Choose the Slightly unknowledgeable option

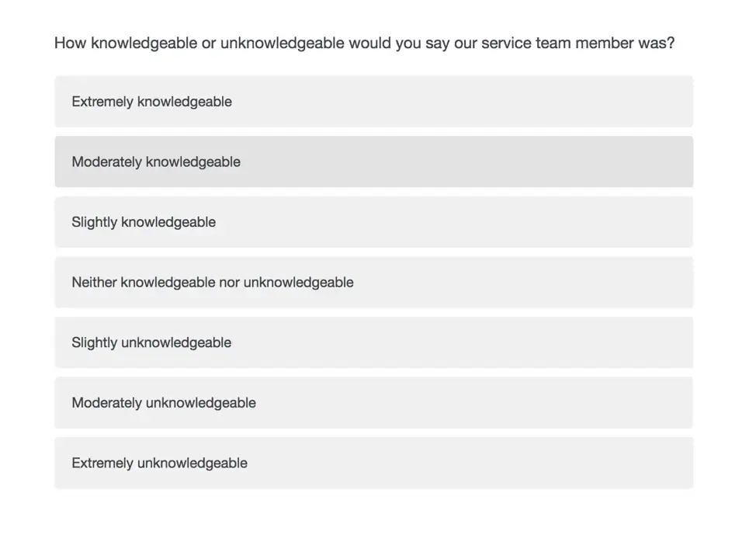[373, 342]
